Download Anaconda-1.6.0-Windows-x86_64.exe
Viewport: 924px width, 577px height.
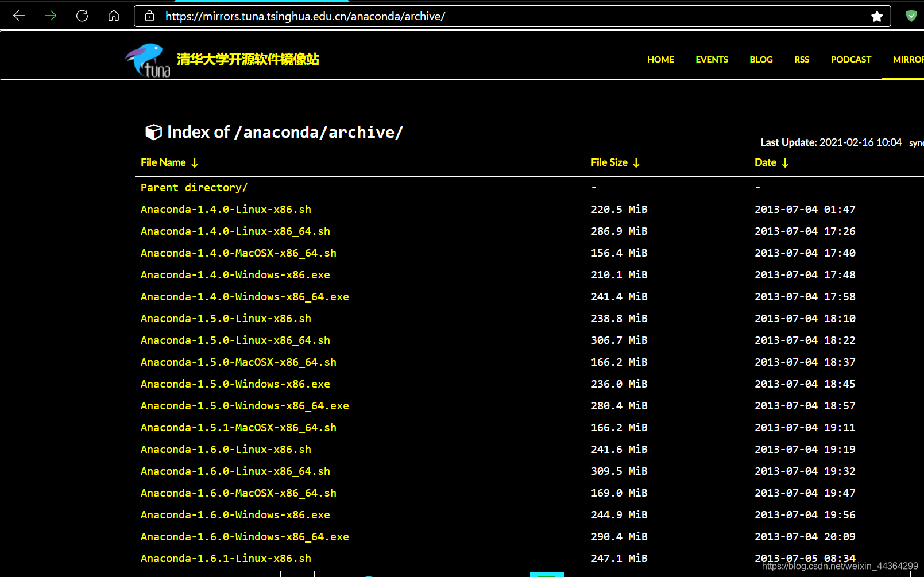click(x=245, y=537)
